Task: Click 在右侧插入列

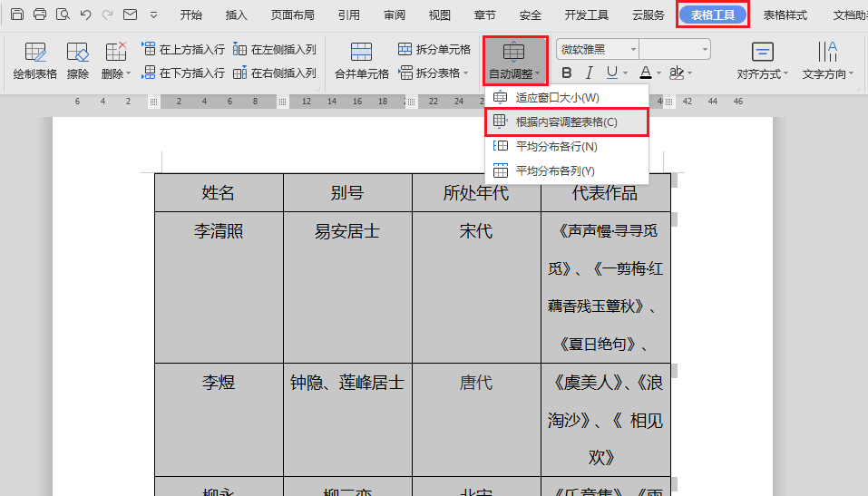Action: tap(275, 73)
